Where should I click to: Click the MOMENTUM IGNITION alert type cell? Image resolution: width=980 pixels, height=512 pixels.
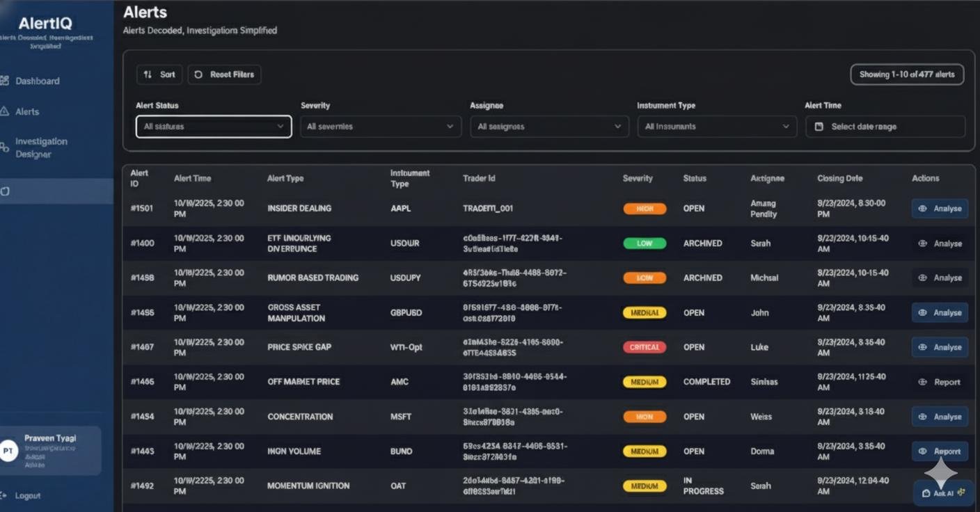click(x=308, y=486)
